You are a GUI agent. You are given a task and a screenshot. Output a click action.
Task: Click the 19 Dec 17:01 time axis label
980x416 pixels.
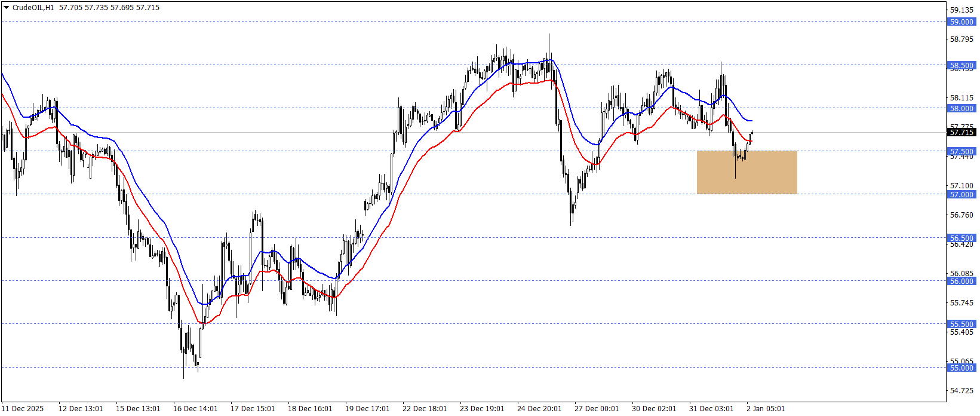[367, 409]
